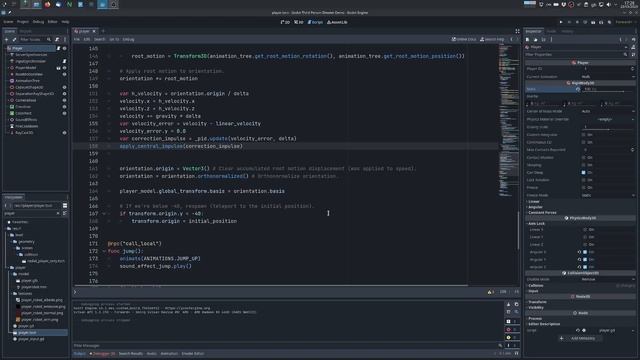The height and width of the screenshot is (360, 640).
Task: Open Inspector history list icon
Action: point(633,40)
